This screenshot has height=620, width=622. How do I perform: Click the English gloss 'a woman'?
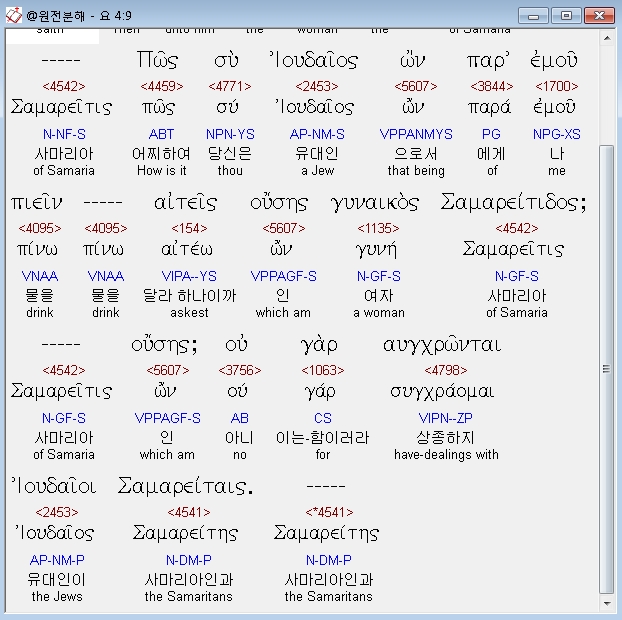(x=379, y=313)
